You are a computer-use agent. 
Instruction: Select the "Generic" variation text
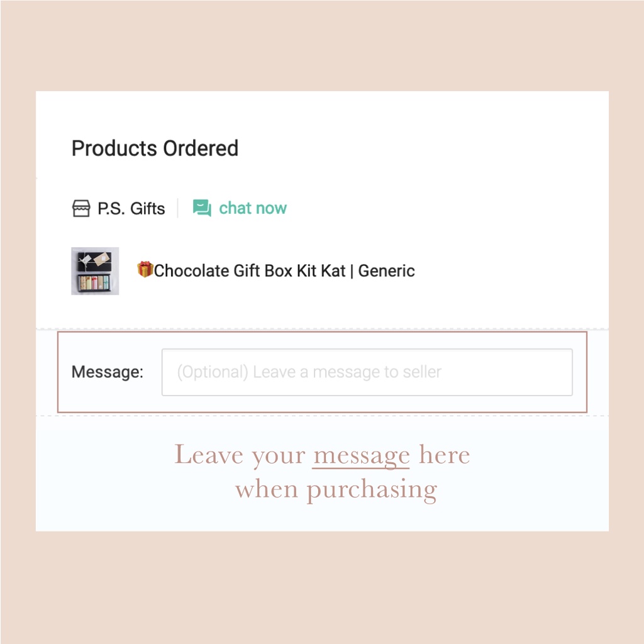pos(386,271)
